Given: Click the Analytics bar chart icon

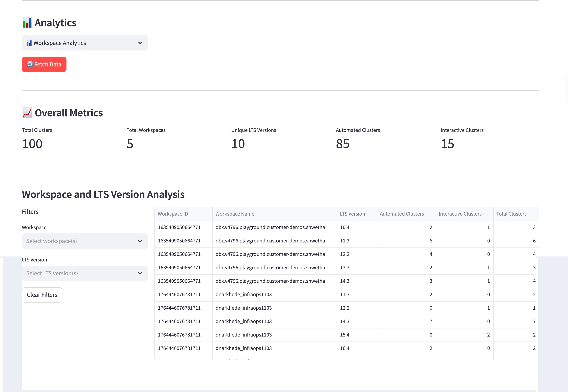Looking at the screenshot, I should coord(27,23).
